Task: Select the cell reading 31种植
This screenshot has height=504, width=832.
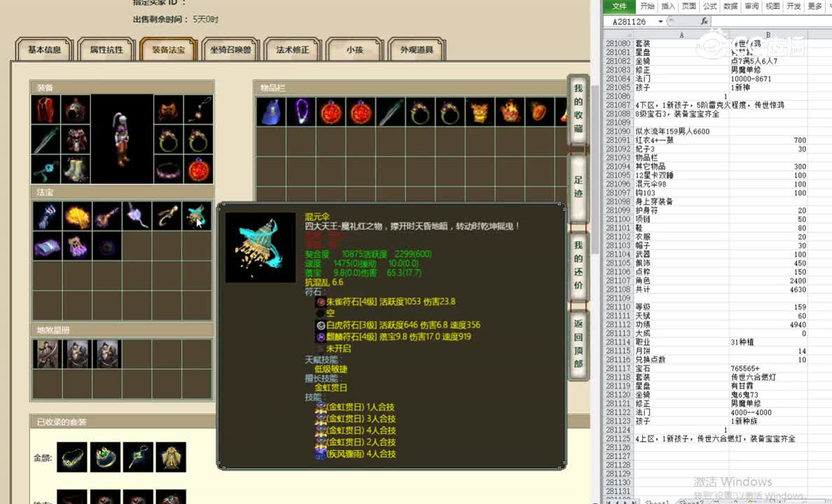Action: [768, 342]
